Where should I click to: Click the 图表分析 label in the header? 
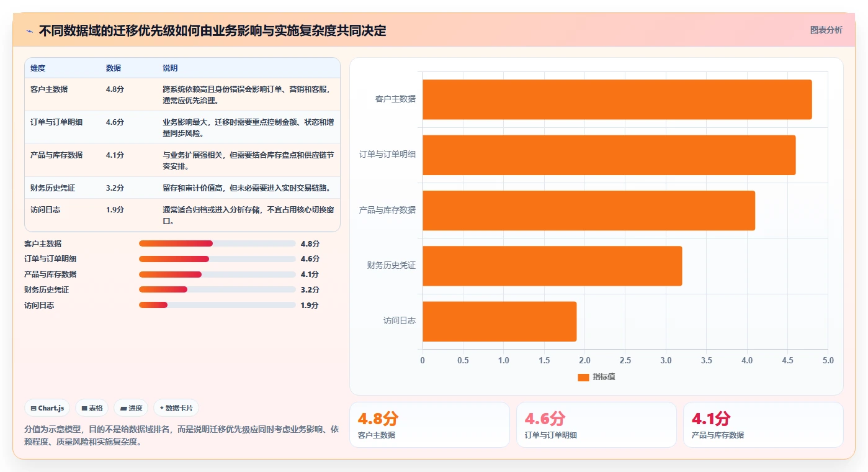click(826, 30)
